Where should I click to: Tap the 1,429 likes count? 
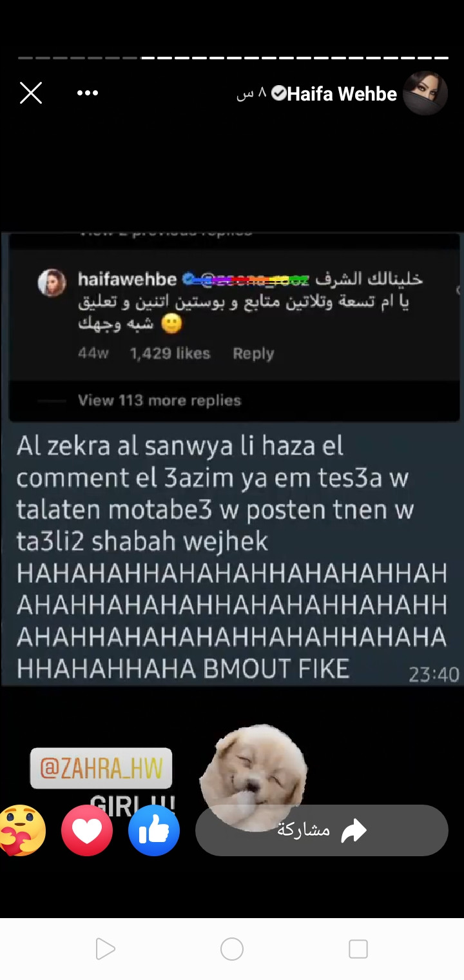coord(170,353)
